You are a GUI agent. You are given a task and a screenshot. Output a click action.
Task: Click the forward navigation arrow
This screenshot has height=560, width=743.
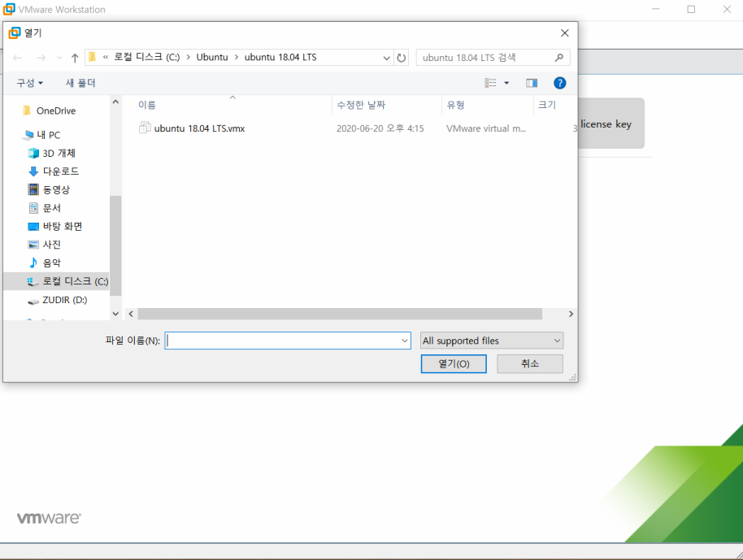(x=41, y=58)
